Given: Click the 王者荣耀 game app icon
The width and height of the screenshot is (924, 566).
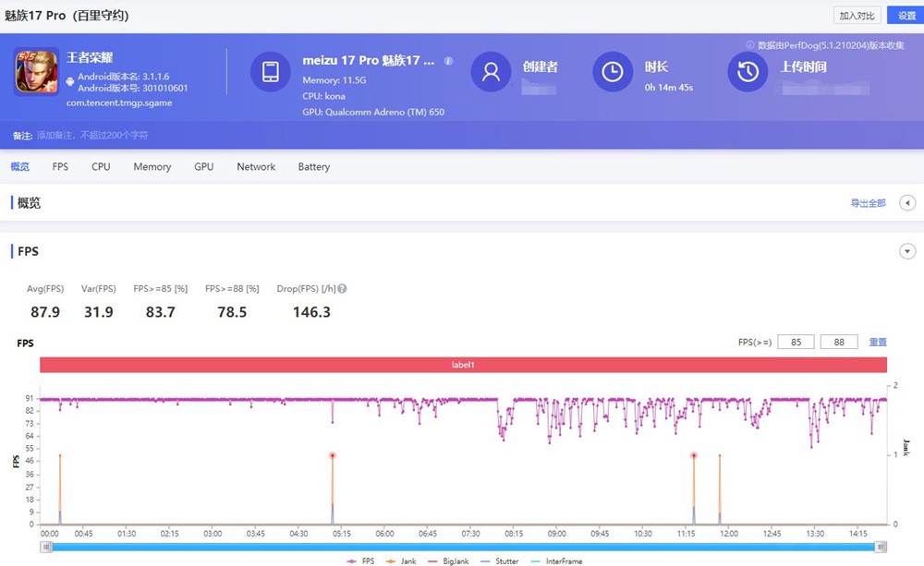Looking at the screenshot, I should tap(37, 72).
